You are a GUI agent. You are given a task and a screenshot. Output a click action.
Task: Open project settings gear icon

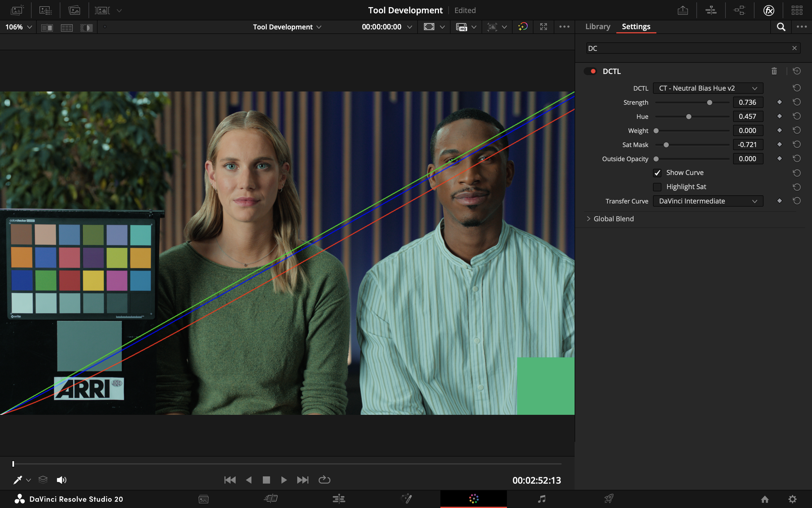pyautogui.click(x=792, y=499)
